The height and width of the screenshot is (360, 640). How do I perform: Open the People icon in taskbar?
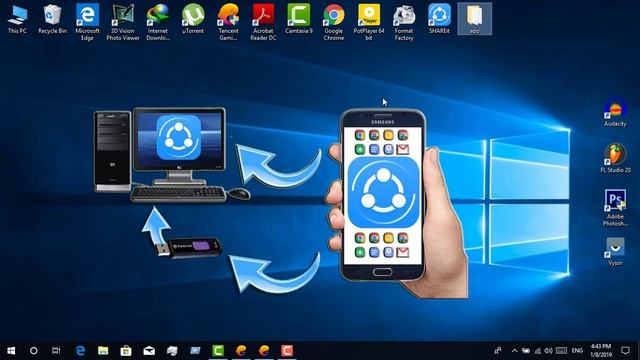[498, 351]
